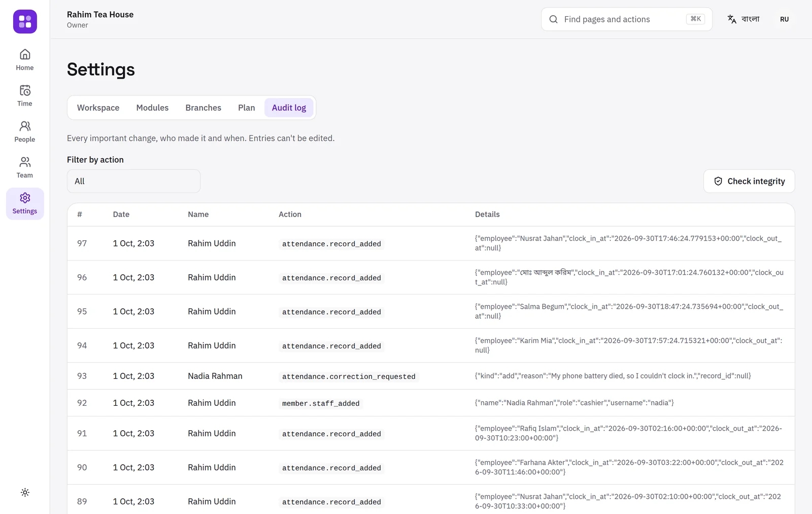
Task: Click details for Salma Begum clock-in
Action: click(629, 311)
